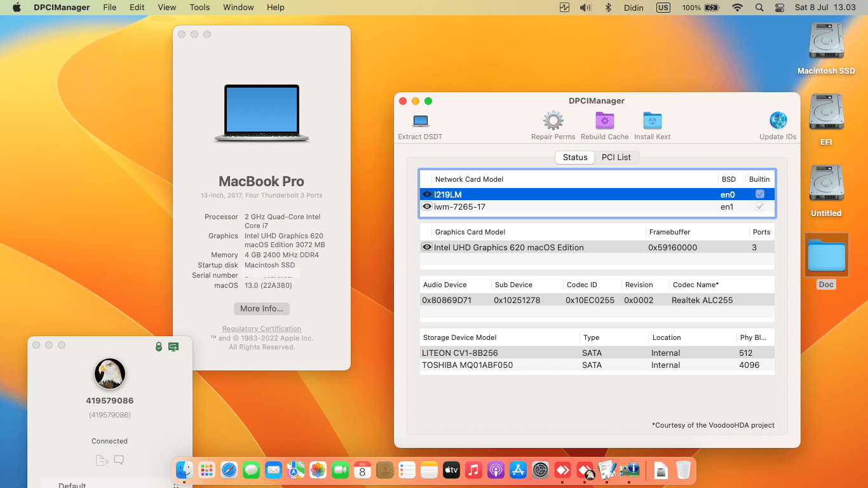Open Spotlight search in menu bar
This screenshot has height=488, width=868.
click(759, 8)
